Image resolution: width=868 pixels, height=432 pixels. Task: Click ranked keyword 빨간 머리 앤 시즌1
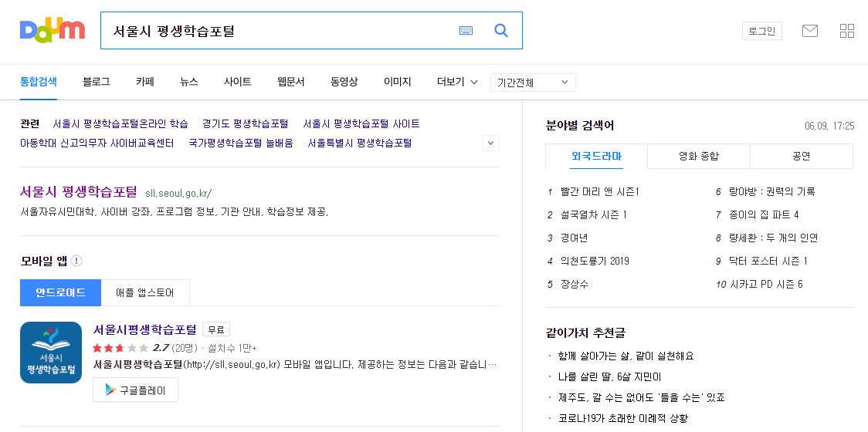pos(599,192)
